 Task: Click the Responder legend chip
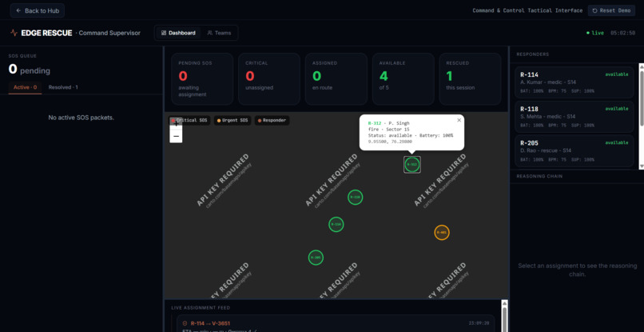point(272,121)
